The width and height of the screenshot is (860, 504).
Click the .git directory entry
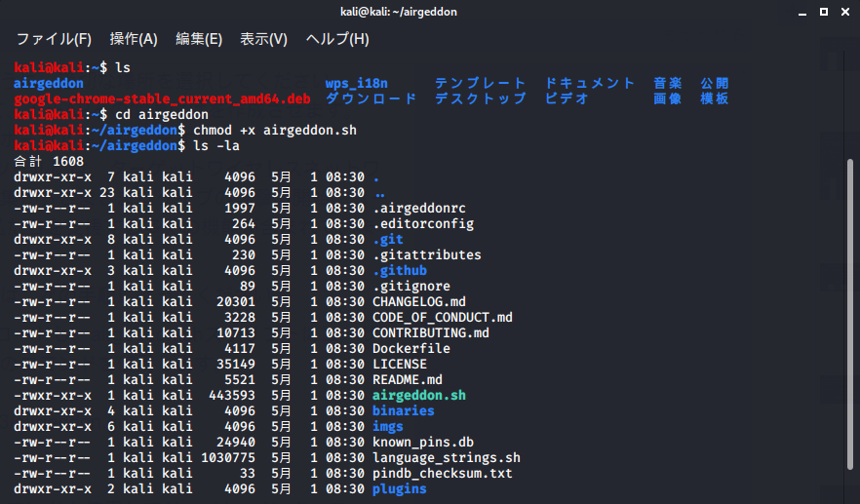pos(388,240)
